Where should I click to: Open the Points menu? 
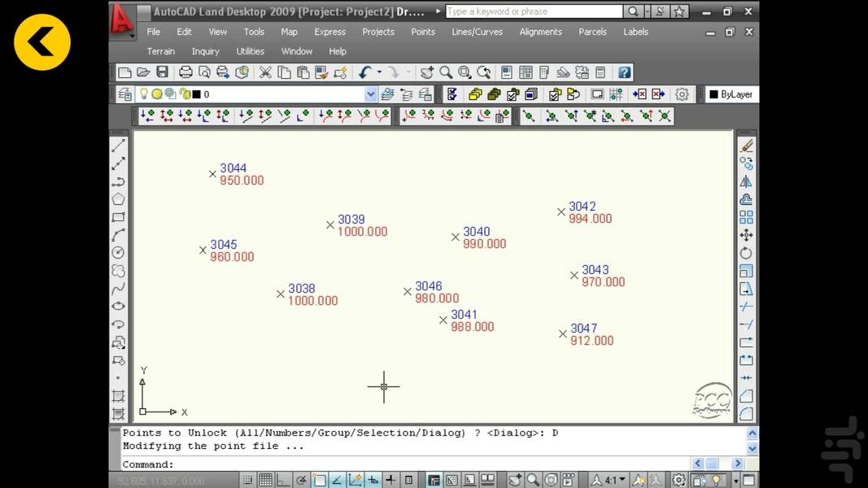coord(423,32)
